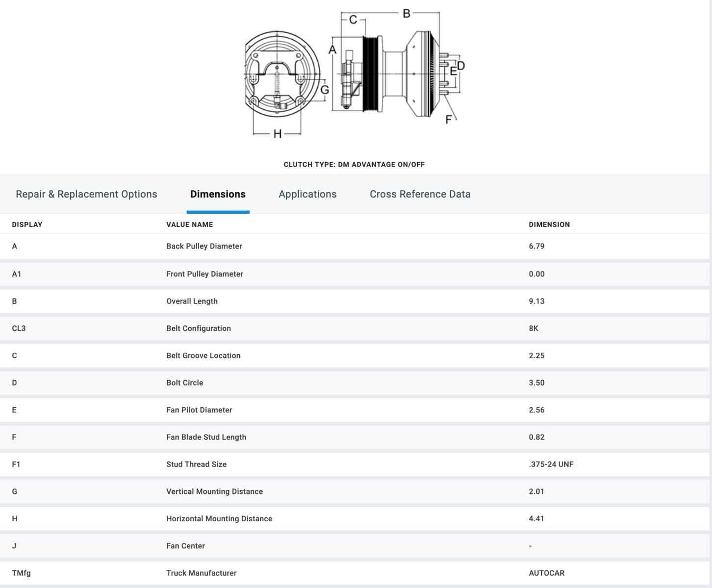Open the Repair & Replacement Options tab

click(x=86, y=194)
